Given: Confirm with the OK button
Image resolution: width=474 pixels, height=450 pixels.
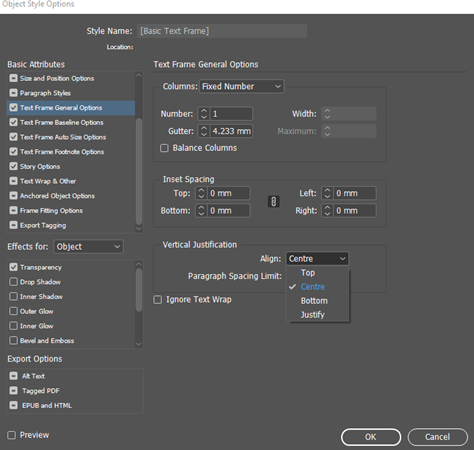Looking at the screenshot, I should (371, 437).
